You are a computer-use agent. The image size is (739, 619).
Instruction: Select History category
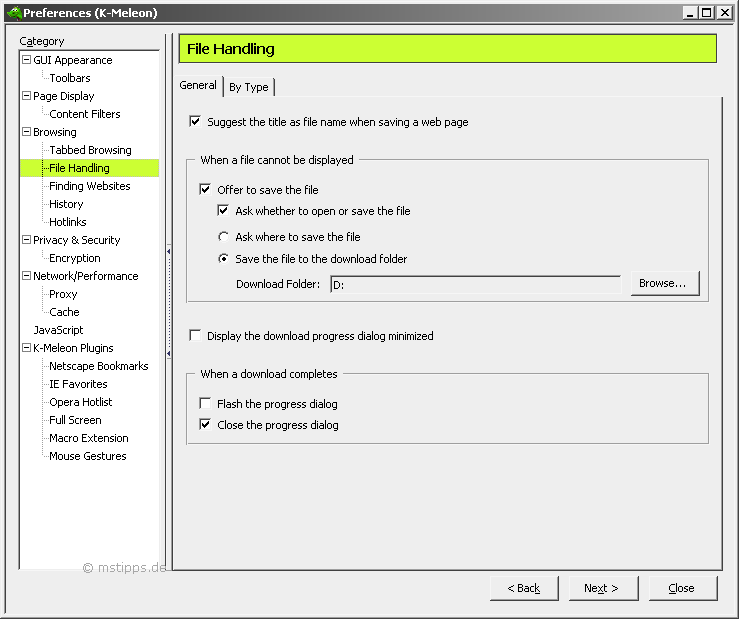point(66,204)
